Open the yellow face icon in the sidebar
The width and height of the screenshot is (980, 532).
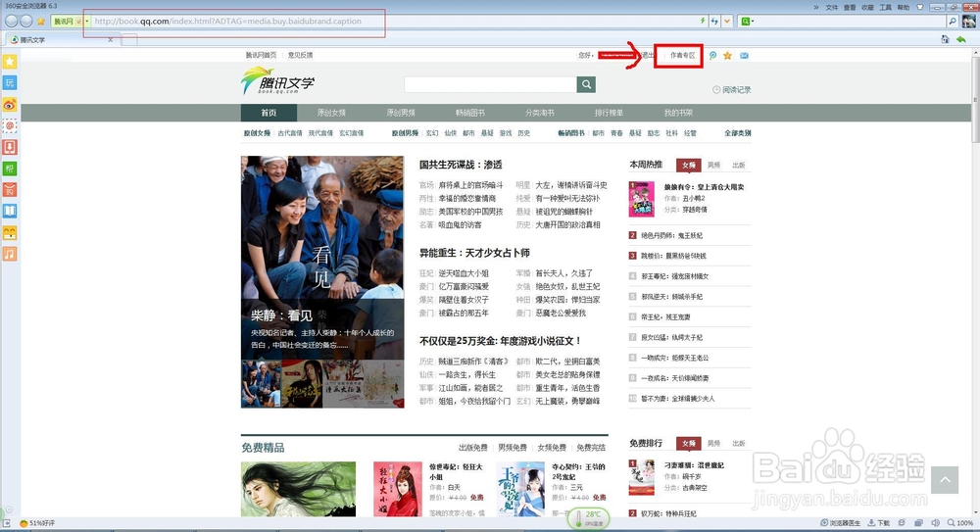click(x=10, y=232)
